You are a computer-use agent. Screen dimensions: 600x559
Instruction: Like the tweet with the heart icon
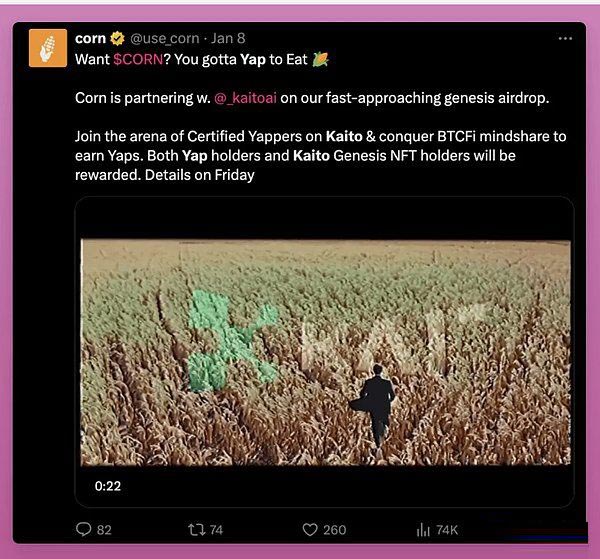[310, 529]
